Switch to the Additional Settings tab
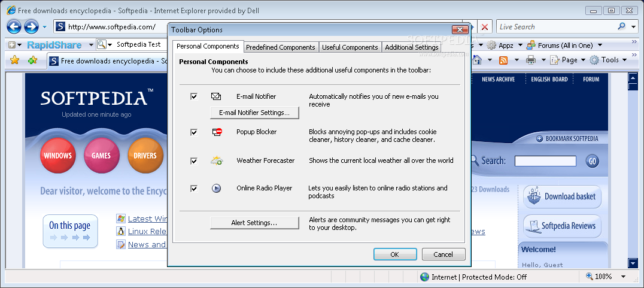Viewport: 644px width, 288px height. (x=412, y=47)
